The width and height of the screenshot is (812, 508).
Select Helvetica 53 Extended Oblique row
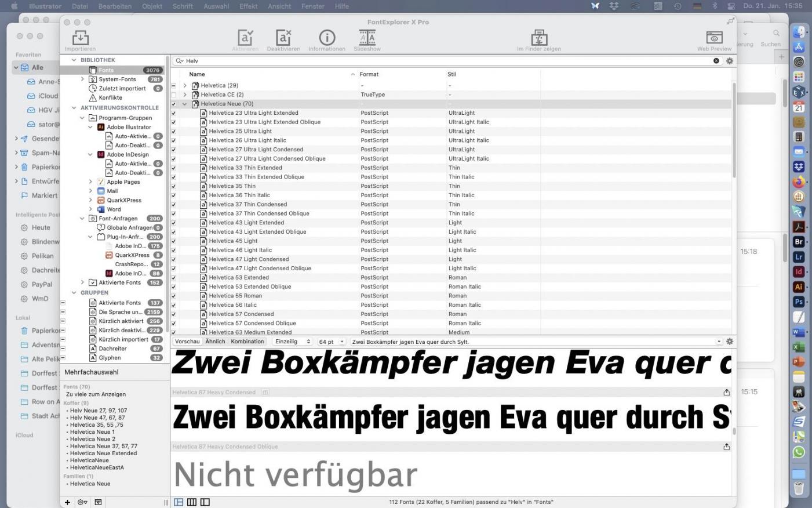451,286
